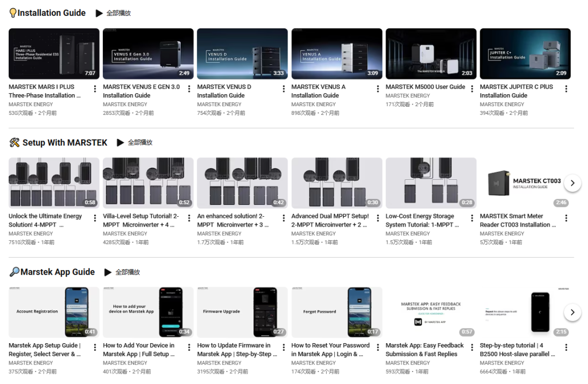Open MARSTEK ENERGY channel under Low-Cost Energy Storage
588x384 pixels.
(408, 233)
